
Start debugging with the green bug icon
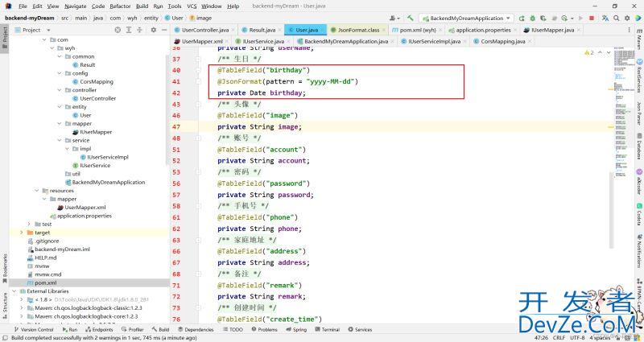click(x=533, y=18)
